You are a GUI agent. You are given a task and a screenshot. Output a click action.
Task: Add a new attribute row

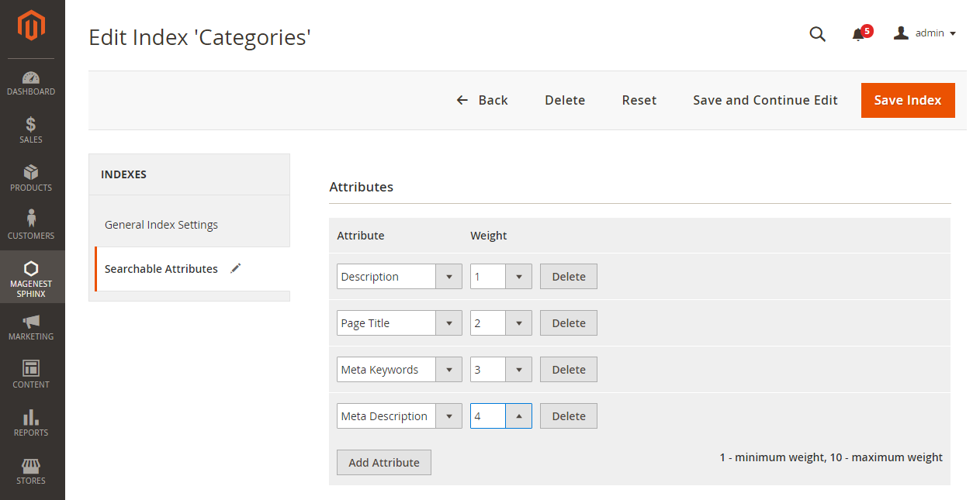[383, 462]
